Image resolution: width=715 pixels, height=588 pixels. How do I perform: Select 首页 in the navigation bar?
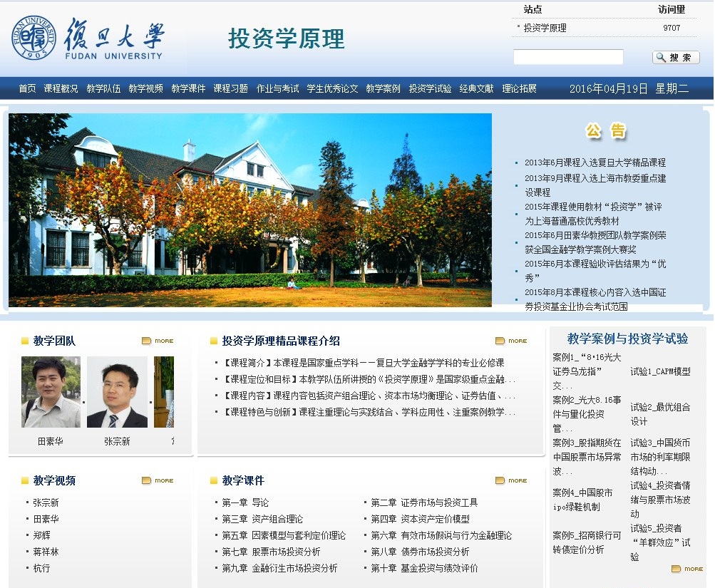27,89
